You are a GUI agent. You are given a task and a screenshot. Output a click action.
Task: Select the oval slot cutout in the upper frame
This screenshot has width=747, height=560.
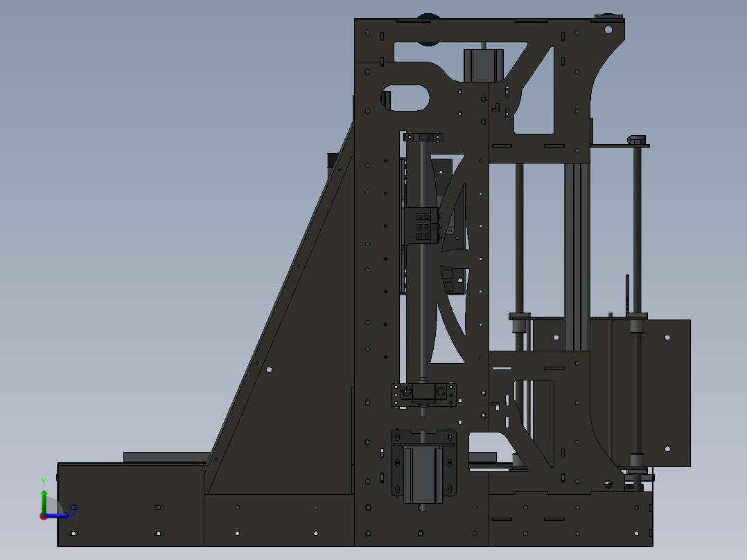click(405, 98)
